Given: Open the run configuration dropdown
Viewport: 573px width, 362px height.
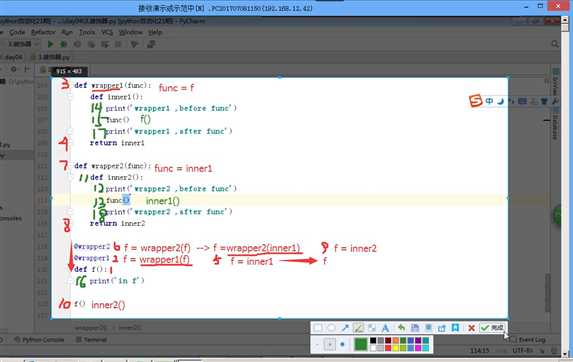Looking at the screenshot, I should tap(23, 44).
